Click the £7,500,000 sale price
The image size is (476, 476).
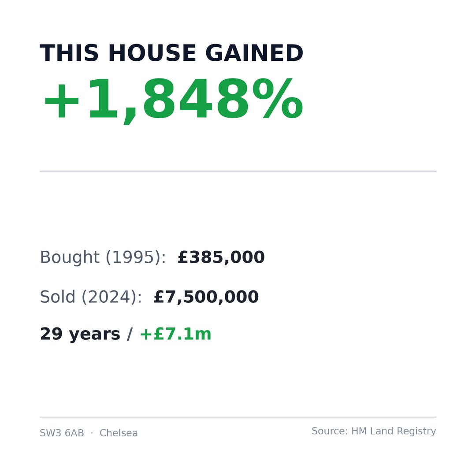click(206, 297)
